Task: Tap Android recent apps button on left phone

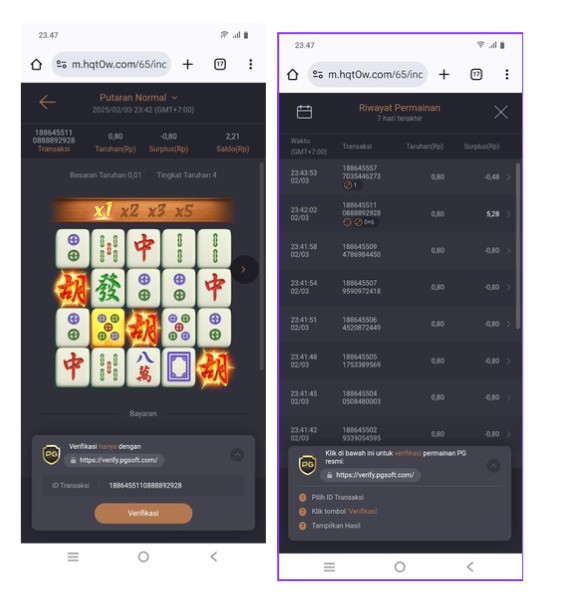Action: tap(73, 557)
